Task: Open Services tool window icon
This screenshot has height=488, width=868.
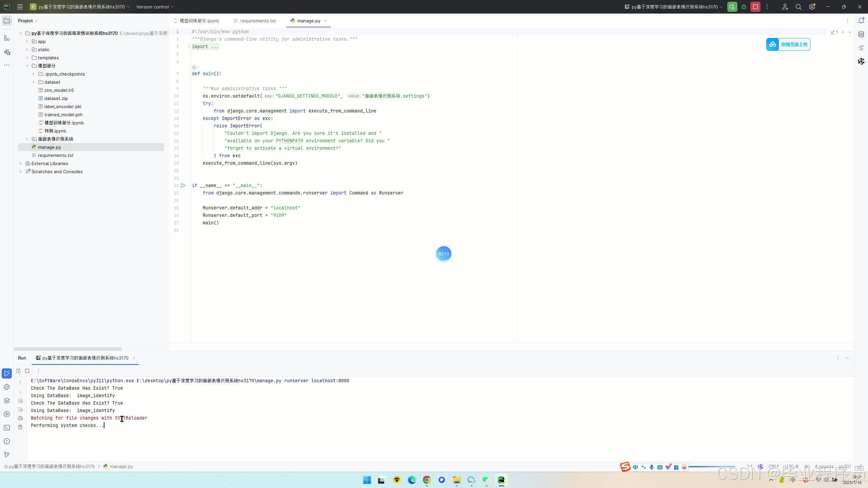Action: (x=7, y=414)
